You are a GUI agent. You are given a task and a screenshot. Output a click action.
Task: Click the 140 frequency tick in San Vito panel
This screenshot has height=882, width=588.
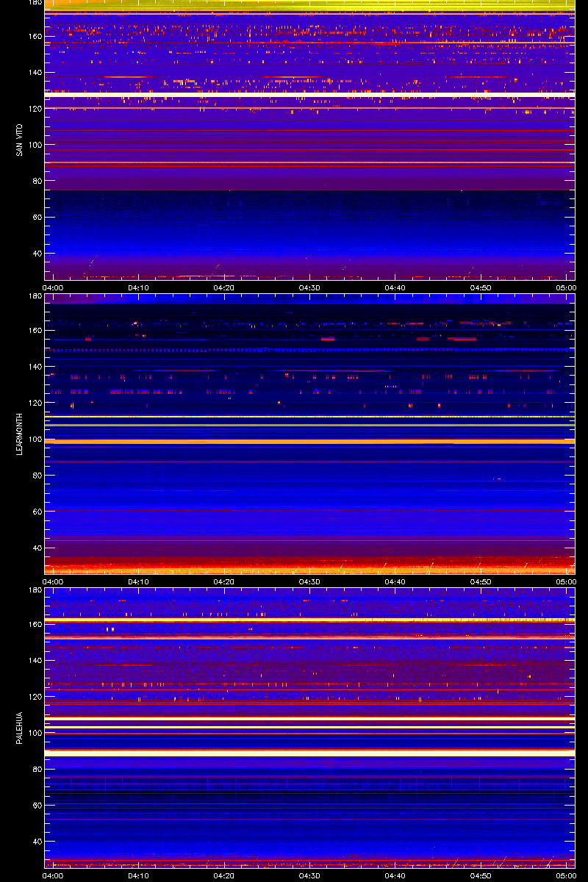click(x=35, y=73)
